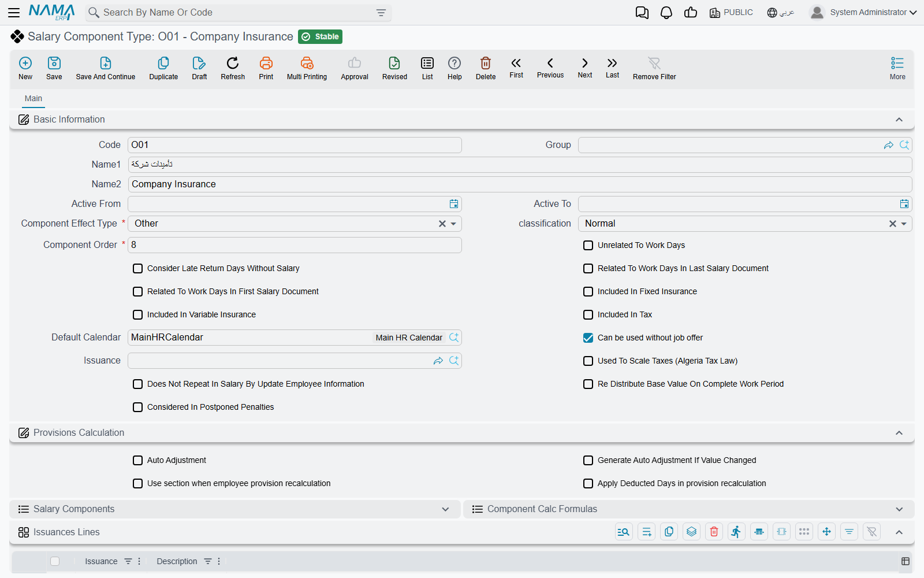This screenshot has width=924, height=578.
Task: Expand the Salary Components section
Action: 445,509
